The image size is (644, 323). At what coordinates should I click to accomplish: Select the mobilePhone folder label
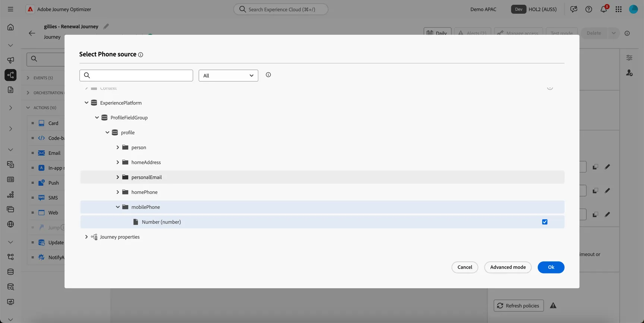[x=145, y=207]
